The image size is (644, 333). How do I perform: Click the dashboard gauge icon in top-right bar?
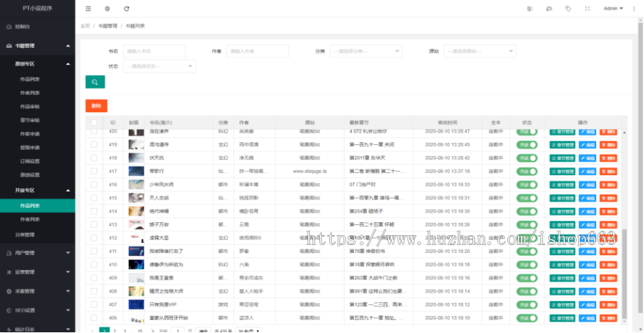[549, 9]
